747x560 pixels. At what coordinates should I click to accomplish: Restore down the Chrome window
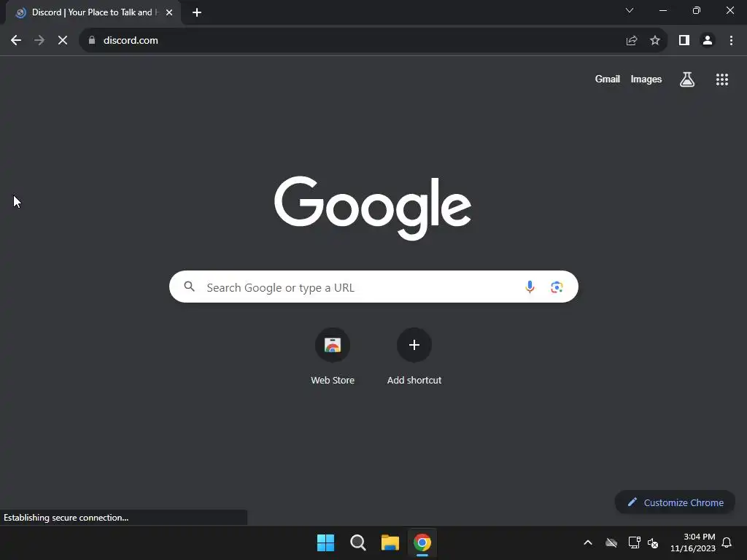pyautogui.click(x=697, y=10)
